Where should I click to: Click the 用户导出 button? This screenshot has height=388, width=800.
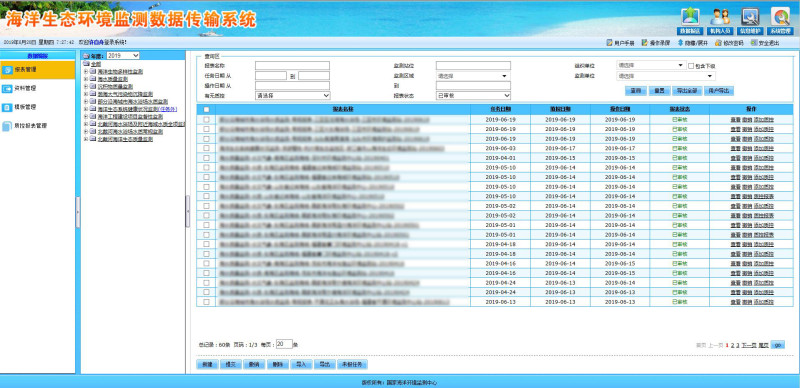point(719,91)
